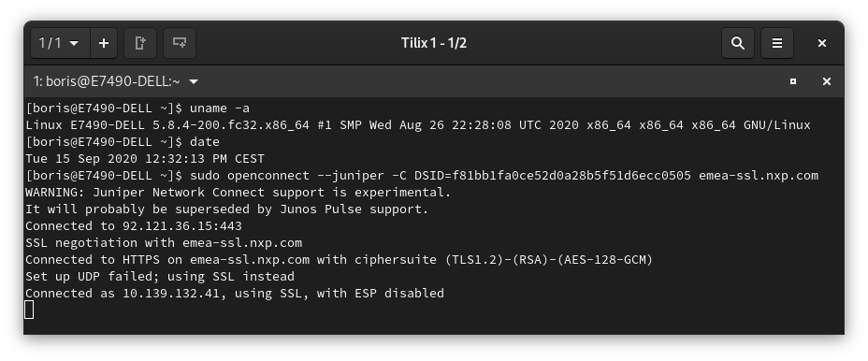Click the WARNING Juniper Network Connect line
The height and width of the screenshot is (361, 868).
pos(238,193)
